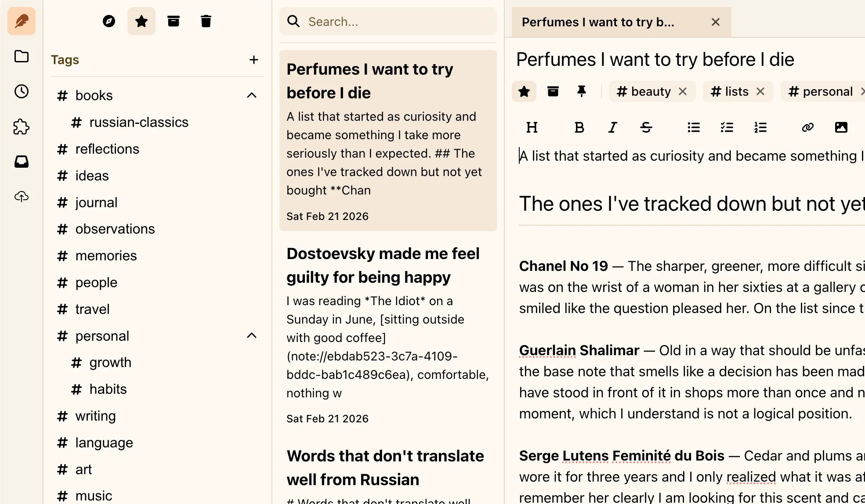Insert a link into the note

(807, 127)
